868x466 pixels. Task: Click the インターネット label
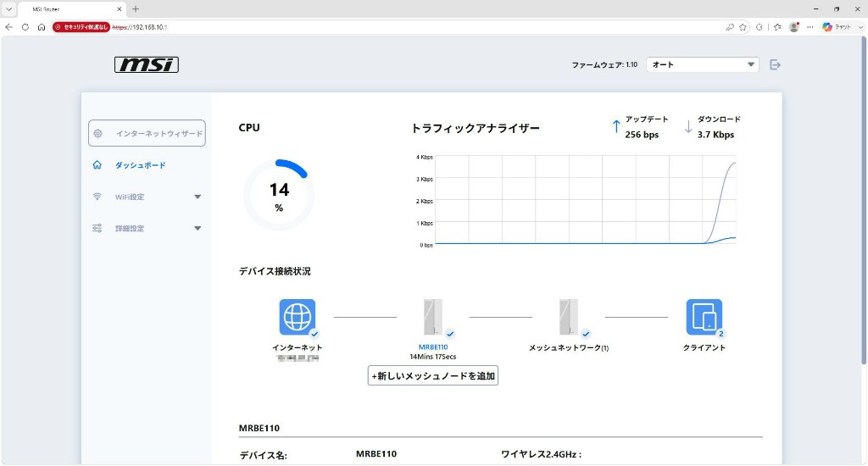298,347
